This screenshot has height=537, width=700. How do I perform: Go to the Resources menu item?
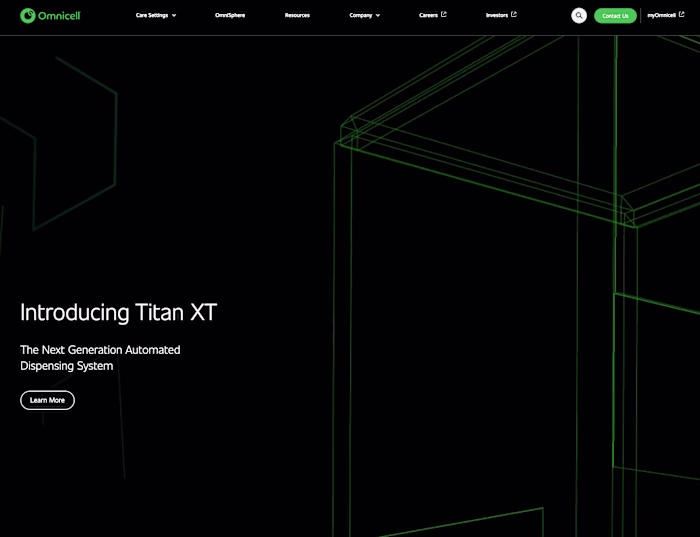tap(297, 15)
